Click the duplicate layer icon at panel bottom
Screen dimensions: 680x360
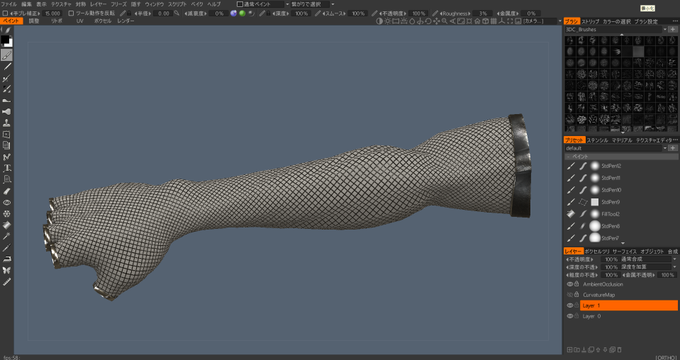pos(612,350)
